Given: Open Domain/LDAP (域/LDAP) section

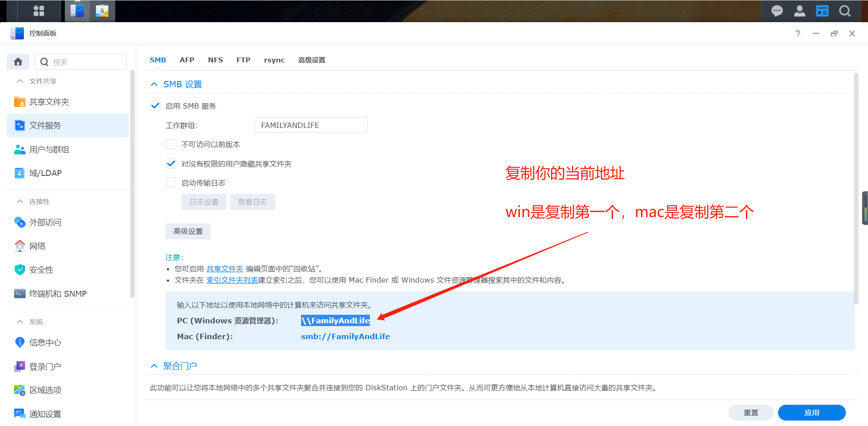Looking at the screenshot, I should click(68, 173).
